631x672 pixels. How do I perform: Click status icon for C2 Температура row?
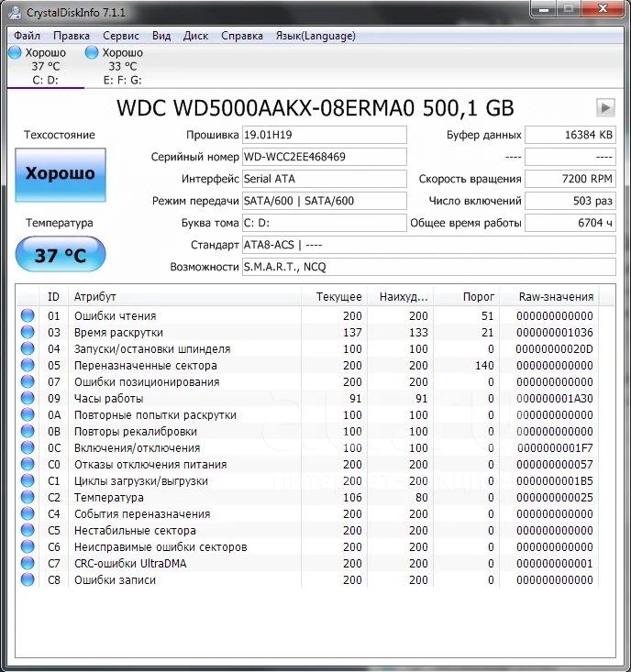28,497
